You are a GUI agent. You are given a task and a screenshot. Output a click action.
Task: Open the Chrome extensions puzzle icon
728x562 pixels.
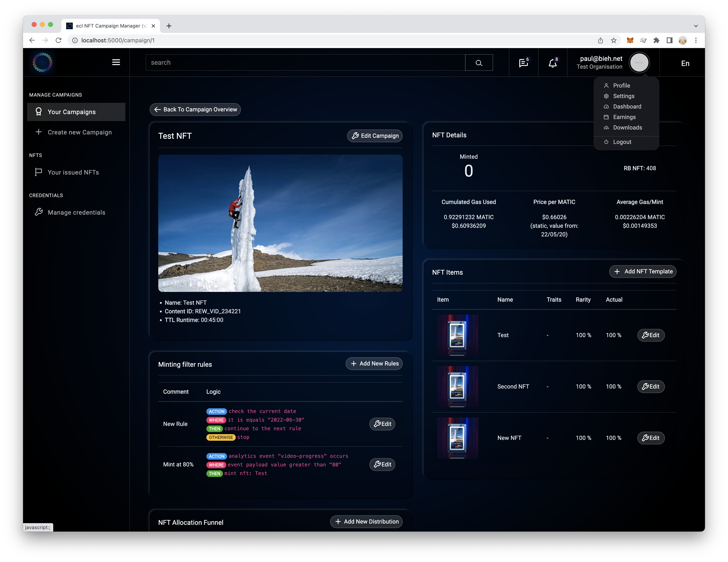(656, 40)
